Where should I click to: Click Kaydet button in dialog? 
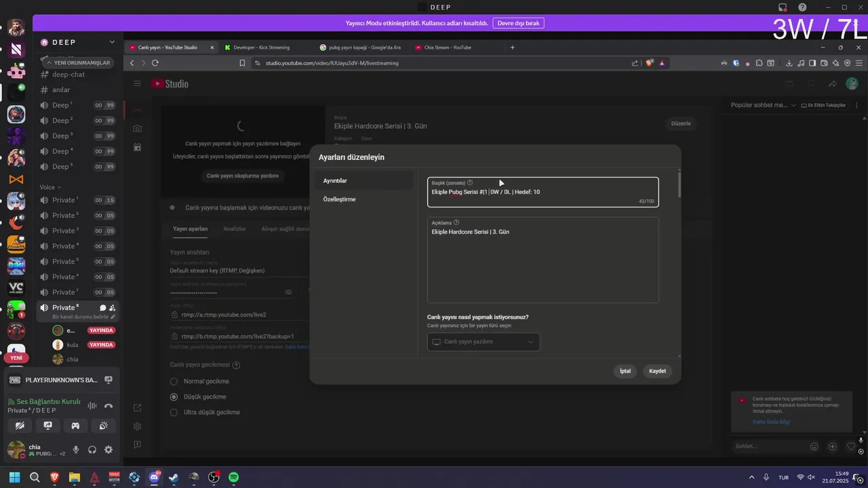pos(657,371)
